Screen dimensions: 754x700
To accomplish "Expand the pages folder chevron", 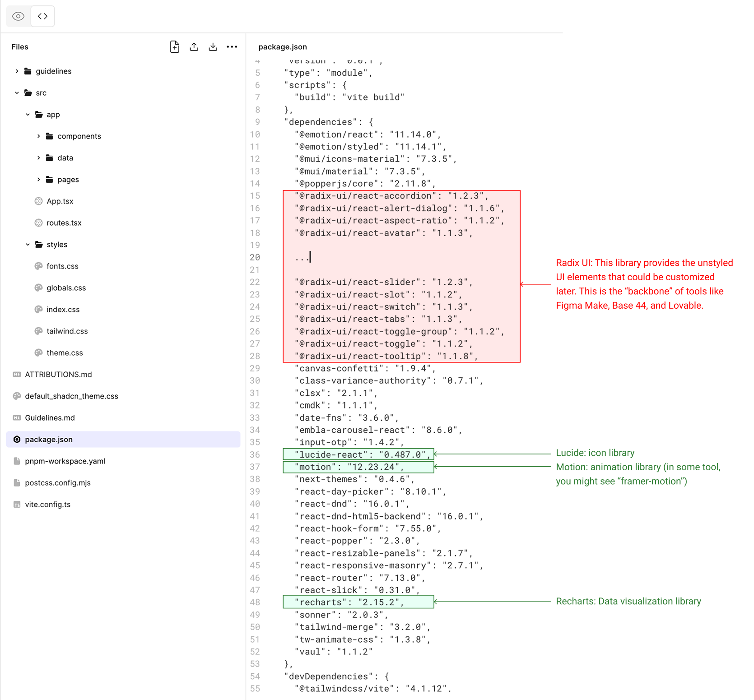I will tap(38, 179).
